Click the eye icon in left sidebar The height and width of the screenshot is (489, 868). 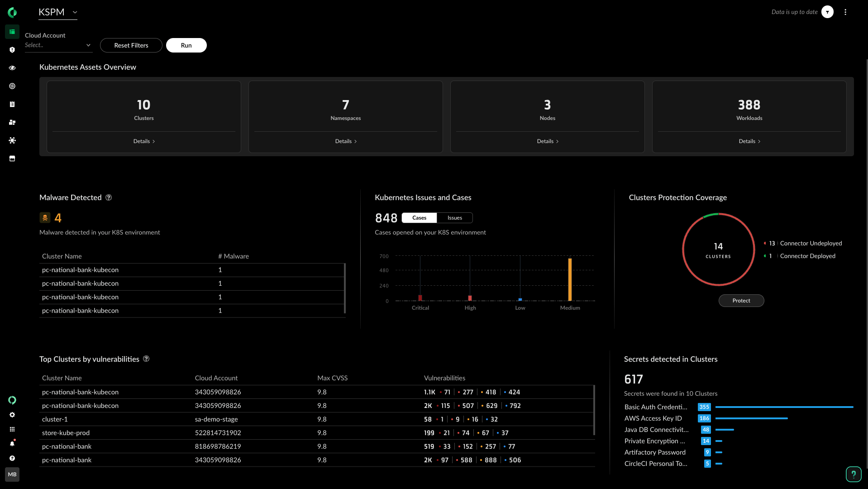click(x=12, y=68)
